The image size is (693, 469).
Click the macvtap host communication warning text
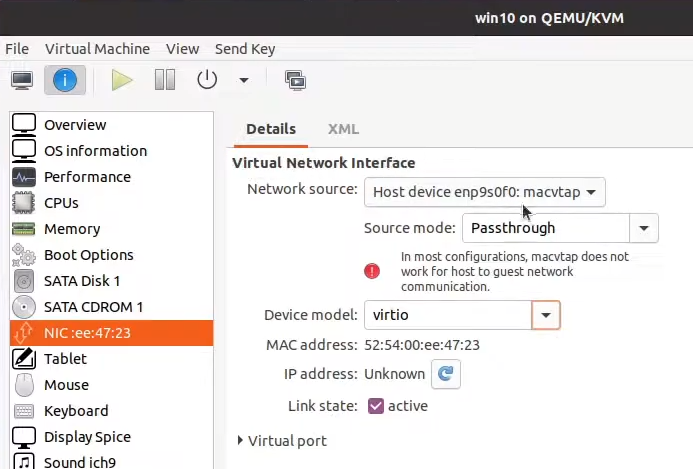coord(514,271)
